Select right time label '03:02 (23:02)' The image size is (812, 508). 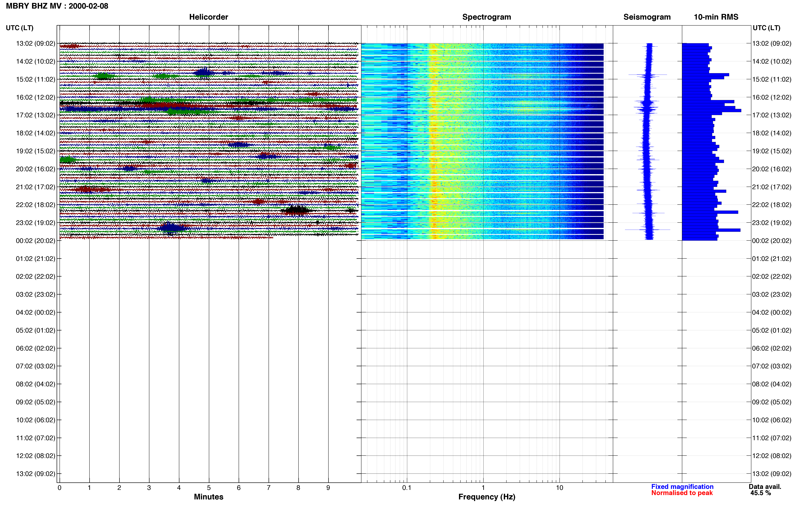772,294
